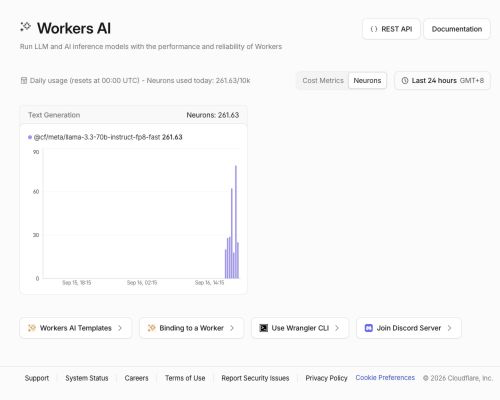Click the Text Generation card header

tap(133, 115)
